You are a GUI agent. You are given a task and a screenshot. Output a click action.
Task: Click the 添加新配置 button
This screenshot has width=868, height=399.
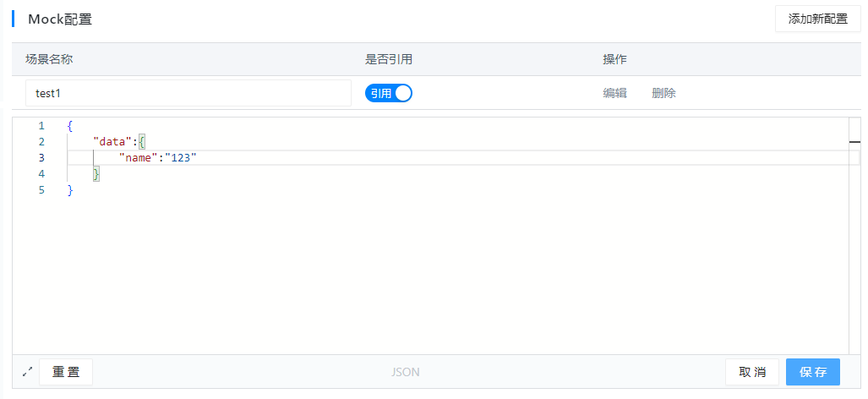pos(817,19)
